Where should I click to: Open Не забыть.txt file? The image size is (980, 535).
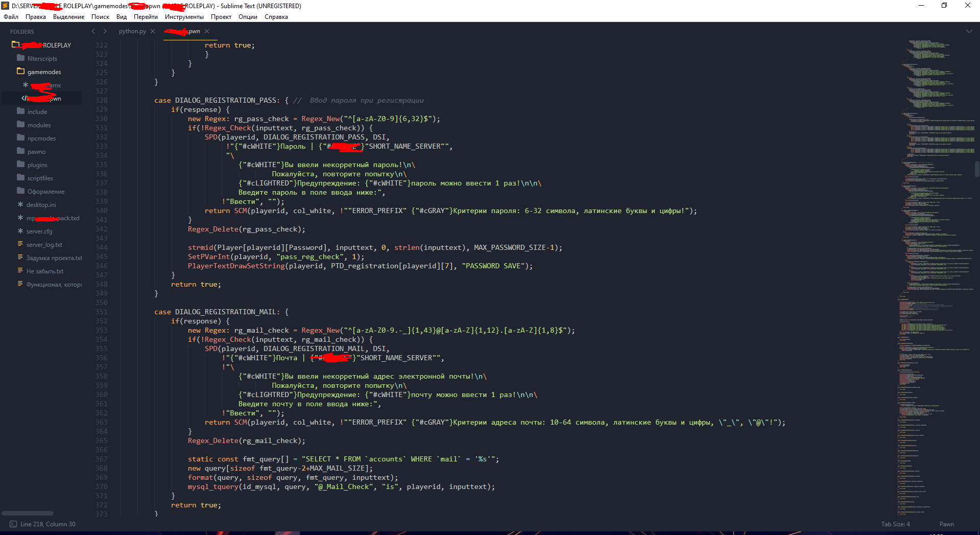point(45,271)
